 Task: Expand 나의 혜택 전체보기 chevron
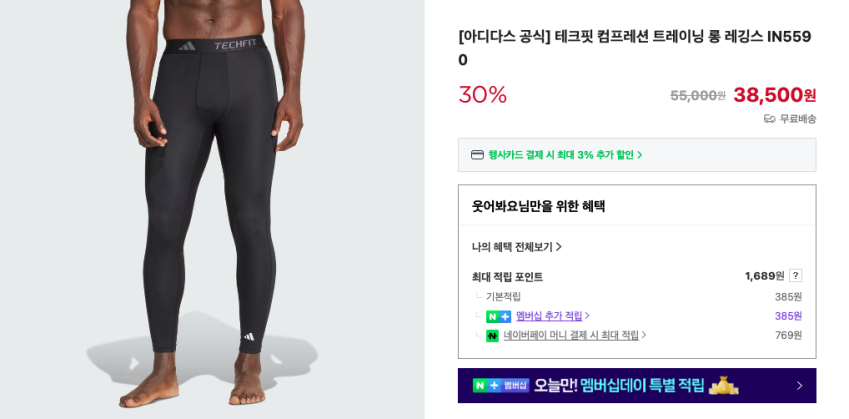coord(559,247)
